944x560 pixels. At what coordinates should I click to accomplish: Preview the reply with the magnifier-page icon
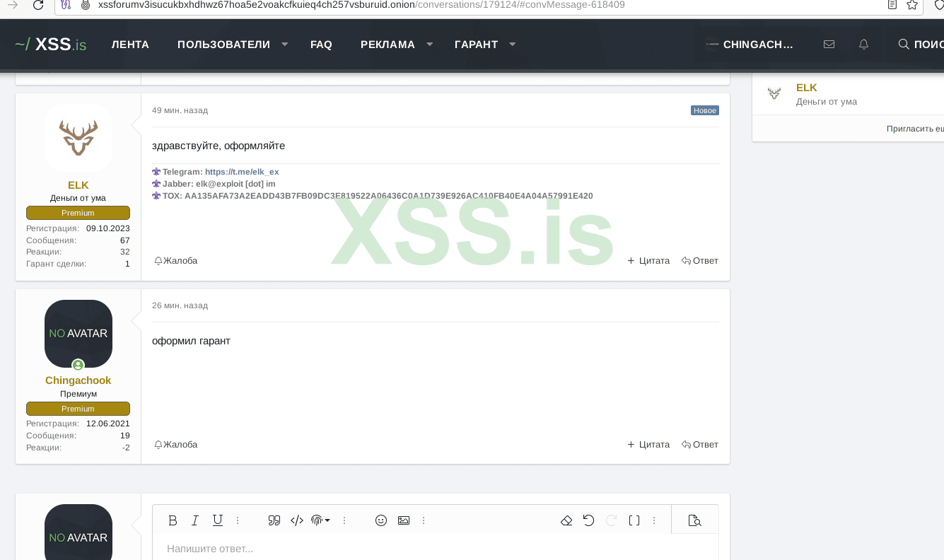694,520
